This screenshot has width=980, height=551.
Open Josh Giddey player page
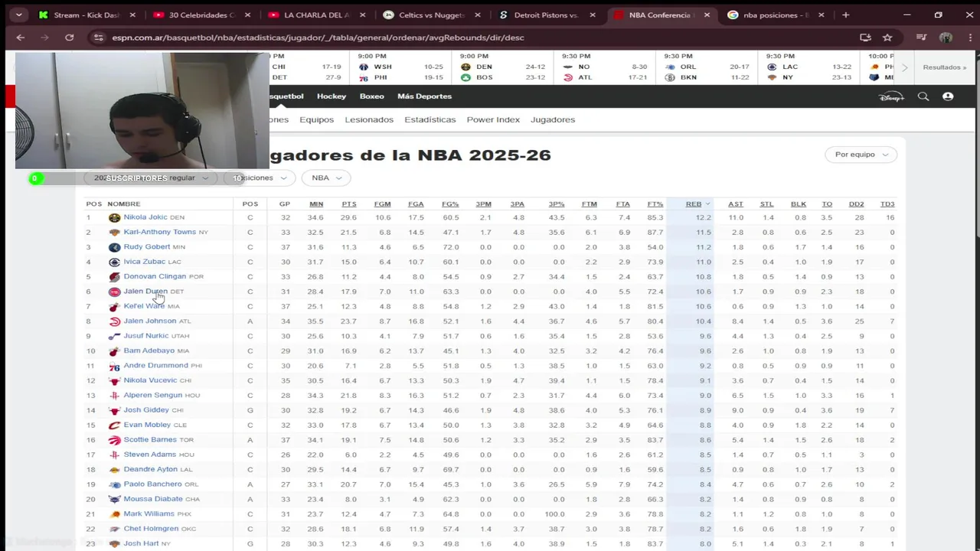click(x=146, y=410)
